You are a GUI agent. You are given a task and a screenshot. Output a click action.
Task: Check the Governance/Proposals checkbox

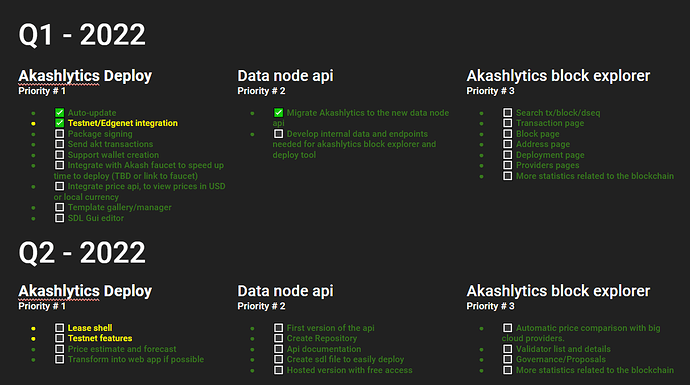click(507, 359)
